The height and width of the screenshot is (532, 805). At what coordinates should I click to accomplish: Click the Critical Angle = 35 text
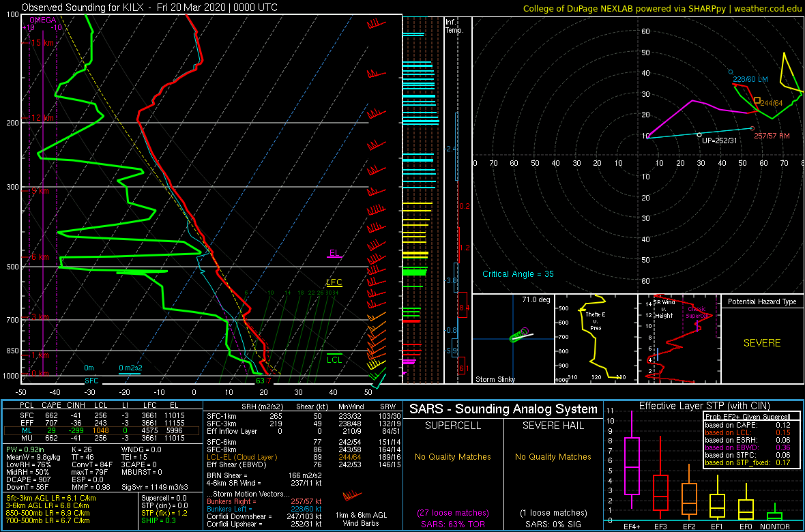(518, 274)
